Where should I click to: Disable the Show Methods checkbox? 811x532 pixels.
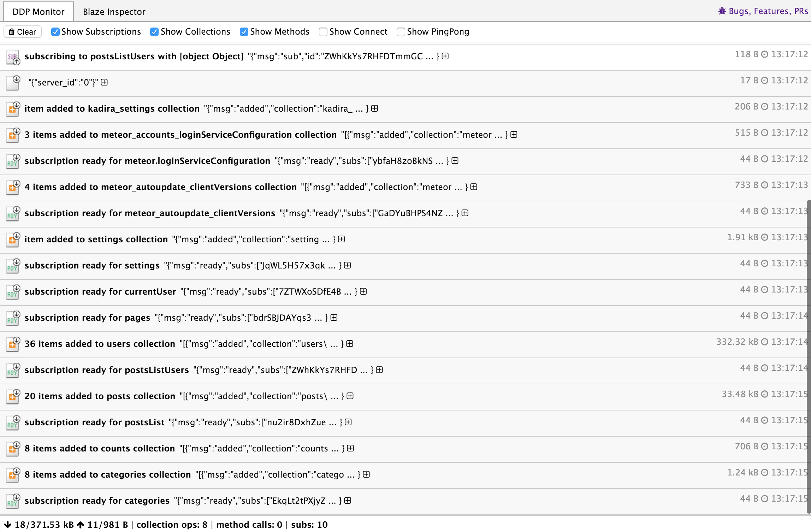coord(243,31)
